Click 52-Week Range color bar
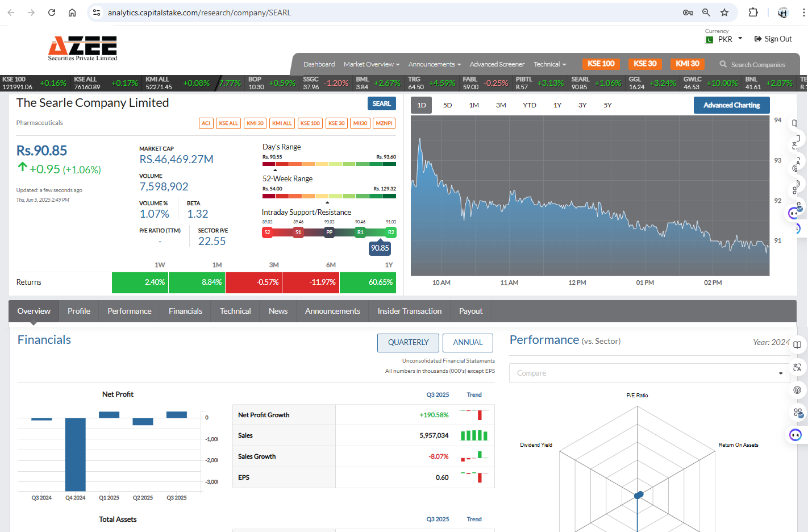 tap(329, 196)
